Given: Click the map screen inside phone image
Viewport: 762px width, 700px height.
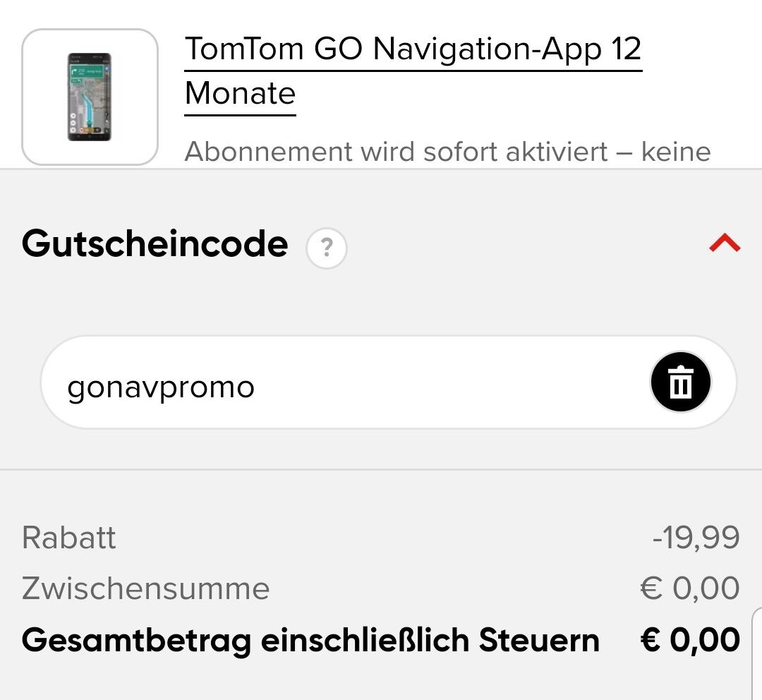Looking at the screenshot, I should [90, 97].
